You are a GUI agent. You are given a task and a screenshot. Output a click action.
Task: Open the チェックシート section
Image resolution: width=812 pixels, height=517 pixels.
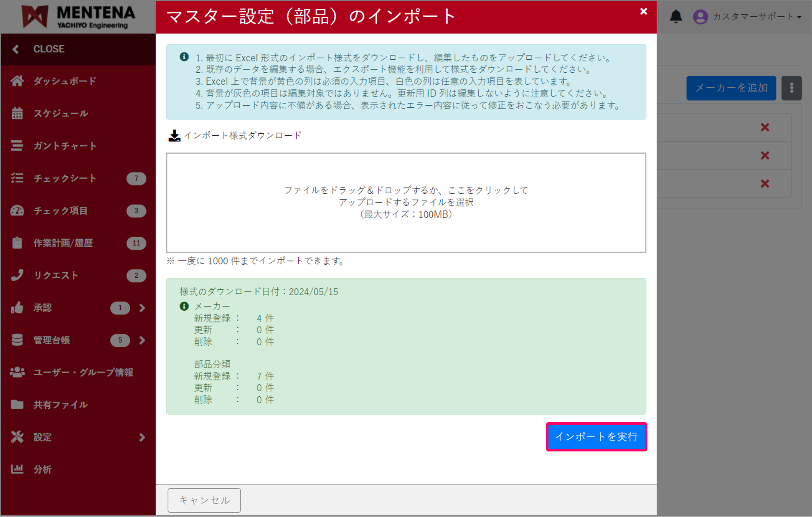click(65, 178)
